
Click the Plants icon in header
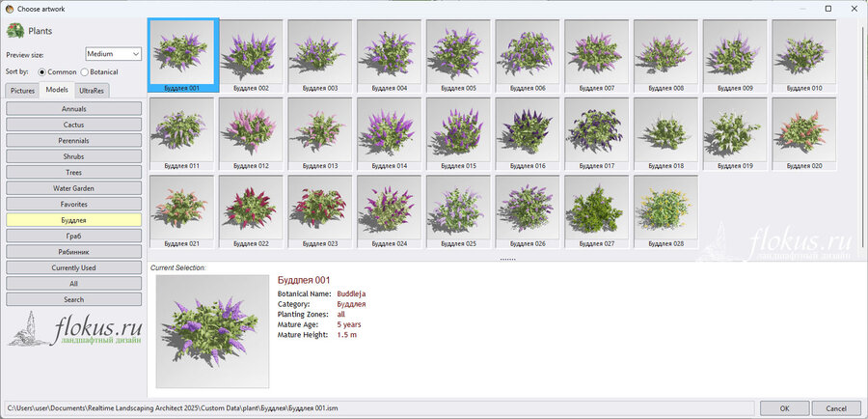point(14,31)
